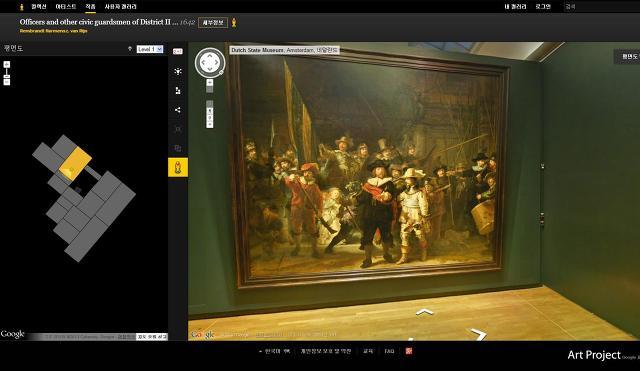
Task: Click the 로그인 sign-in link
Action: [543, 7]
